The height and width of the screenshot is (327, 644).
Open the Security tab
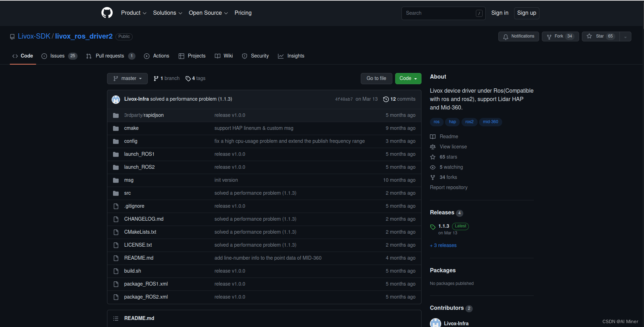[255, 56]
